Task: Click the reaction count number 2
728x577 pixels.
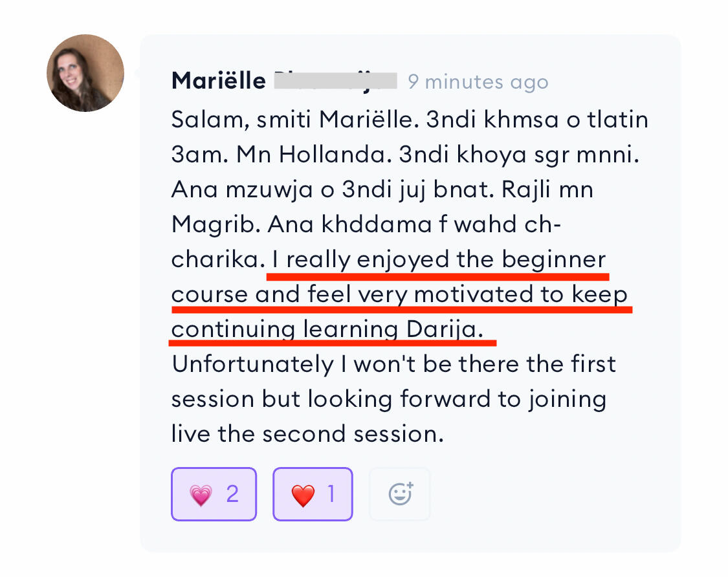Action: point(232,494)
